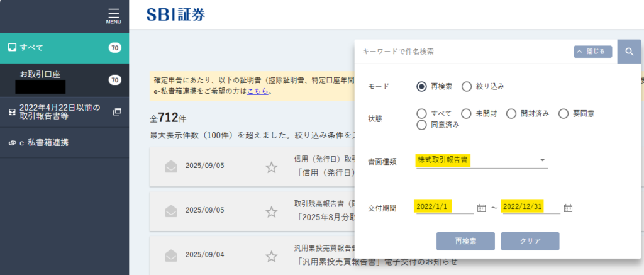The height and width of the screenshot is (275, 644).
Task: Click the end date field 2022/12/31
Action: (531, 207)
